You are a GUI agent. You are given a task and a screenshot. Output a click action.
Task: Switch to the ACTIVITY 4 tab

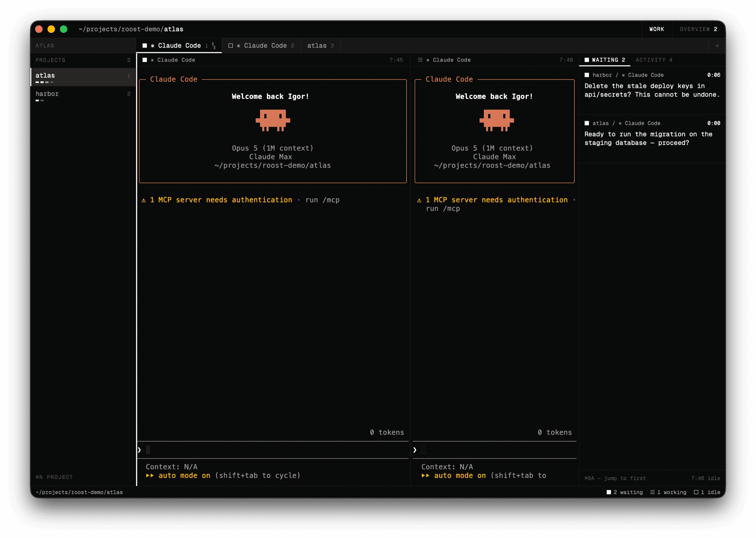(654, 60)
